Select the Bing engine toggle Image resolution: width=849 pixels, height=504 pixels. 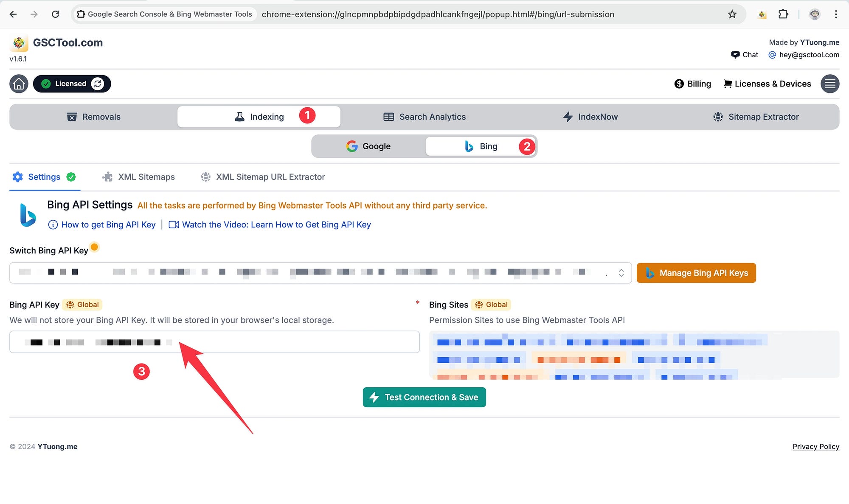click(481, 146)
